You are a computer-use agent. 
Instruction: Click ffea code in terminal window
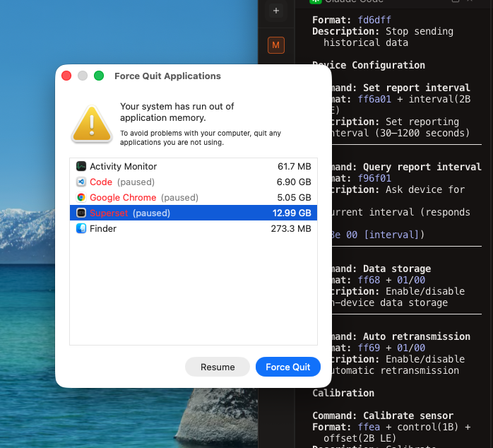pyautogui.click(x=369, y=427)
